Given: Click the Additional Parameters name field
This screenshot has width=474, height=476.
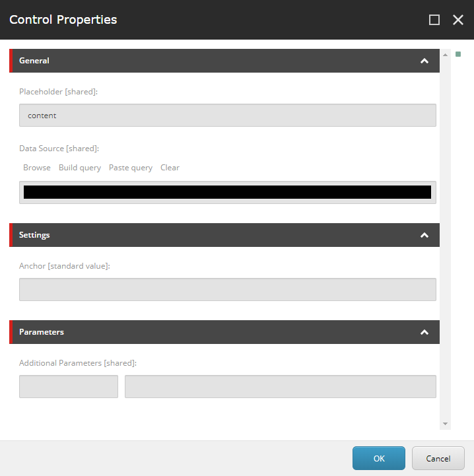Looking at the screenshot, I should point(69,386).
